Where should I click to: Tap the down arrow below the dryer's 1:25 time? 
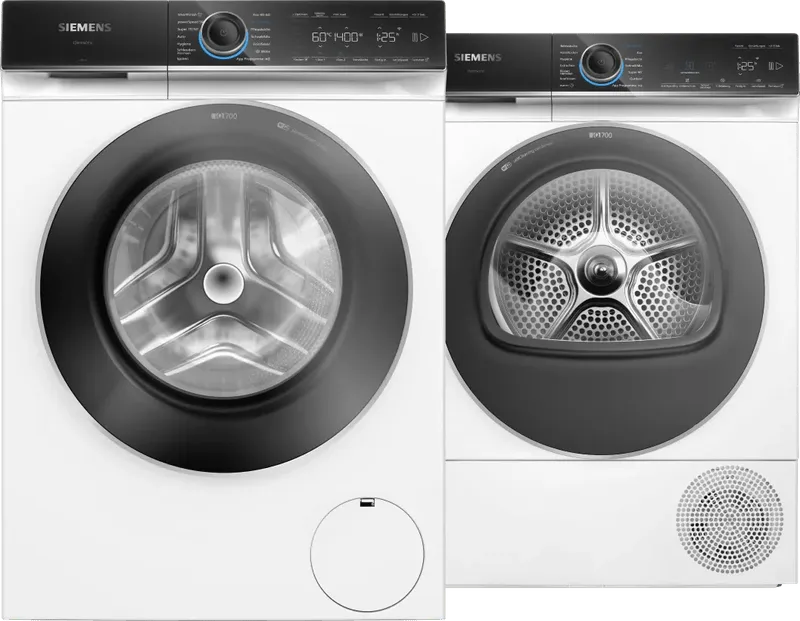tap(741, 74)
